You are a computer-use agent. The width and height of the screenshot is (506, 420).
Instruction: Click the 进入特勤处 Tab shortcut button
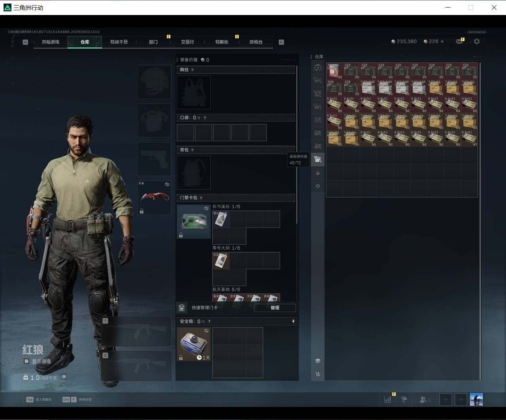pos(39,399)
